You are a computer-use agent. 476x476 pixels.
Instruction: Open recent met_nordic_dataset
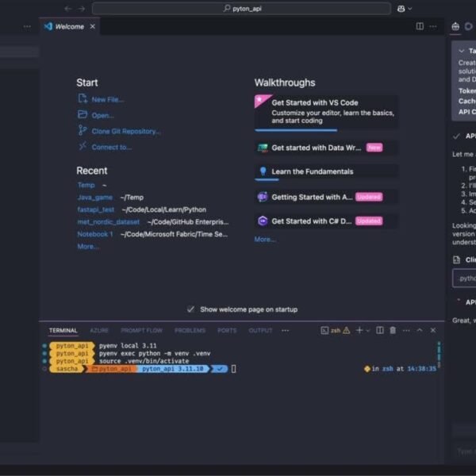(x=109, y=222)
